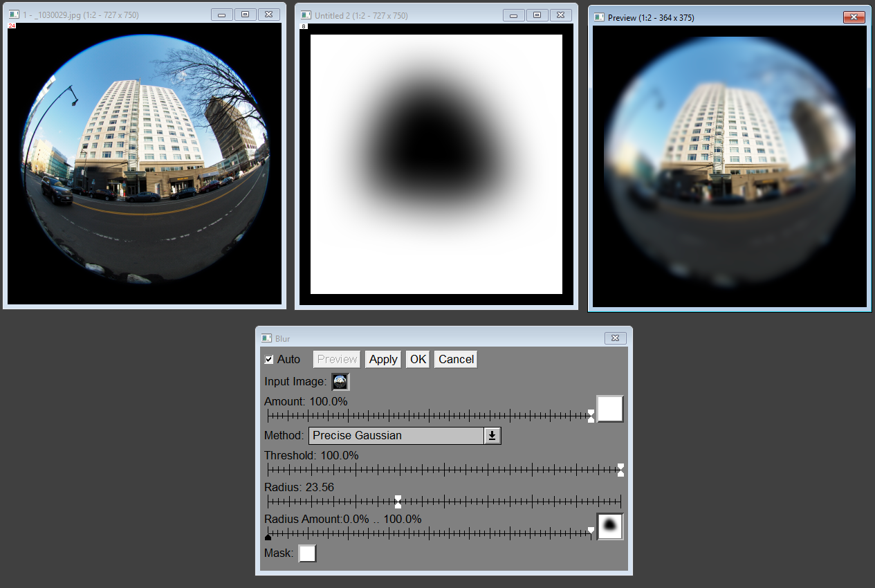Image resolution: width=875 pixels, height=588 pixels.
Task: Close the Untitled 2 window
Action: [x=561, y=15]
